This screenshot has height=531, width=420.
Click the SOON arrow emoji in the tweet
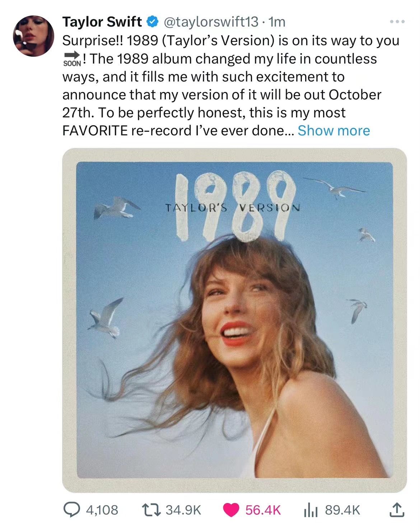click(x=72, y=59)
